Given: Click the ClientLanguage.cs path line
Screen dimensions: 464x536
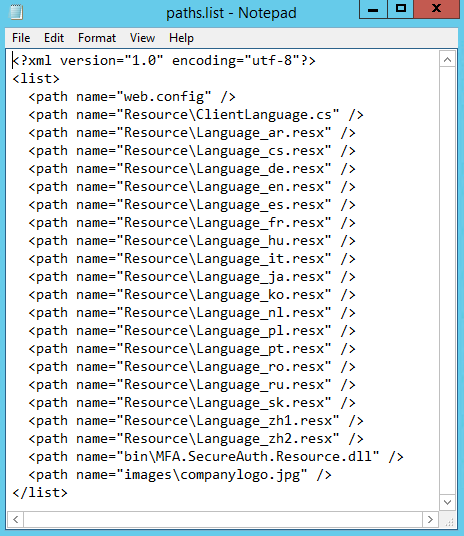Looking at the screenshot, I should tap(196, 115).
